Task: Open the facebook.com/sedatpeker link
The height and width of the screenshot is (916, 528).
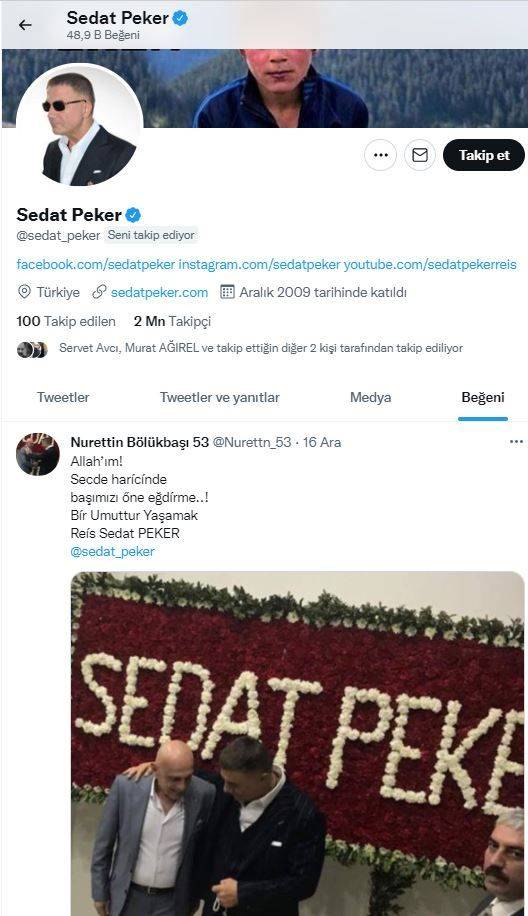Action: tap(96, 265)
